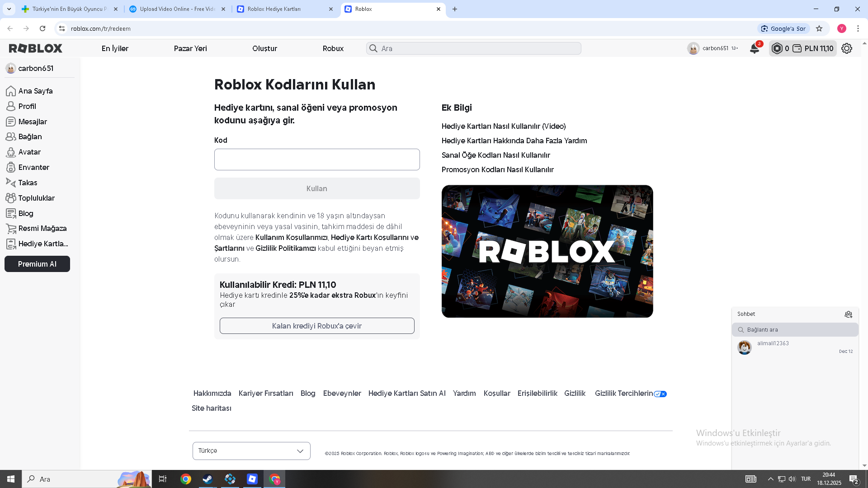This screenshot has width=868, height=488.
Task: Open the Türkçe language dropdown
Action: pos(251,451)
